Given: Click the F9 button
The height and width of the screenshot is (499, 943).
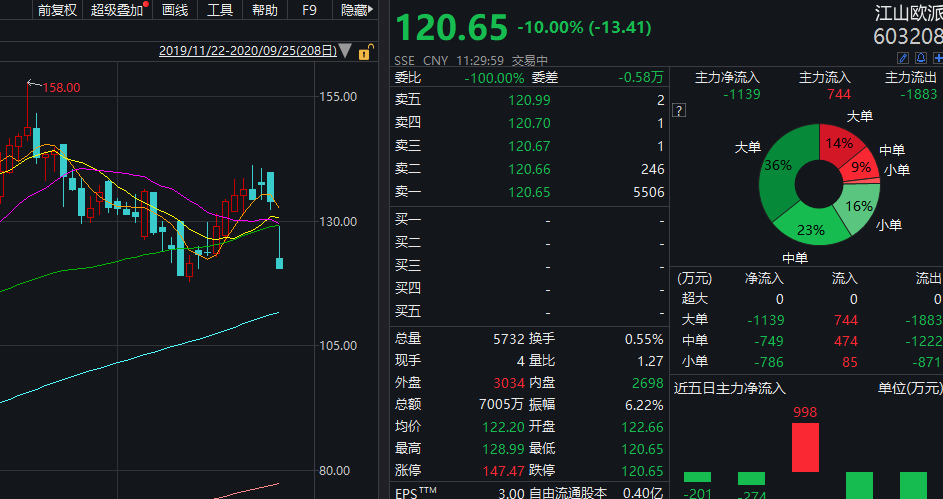Looking at the screenshot, I should pos(309,10).
